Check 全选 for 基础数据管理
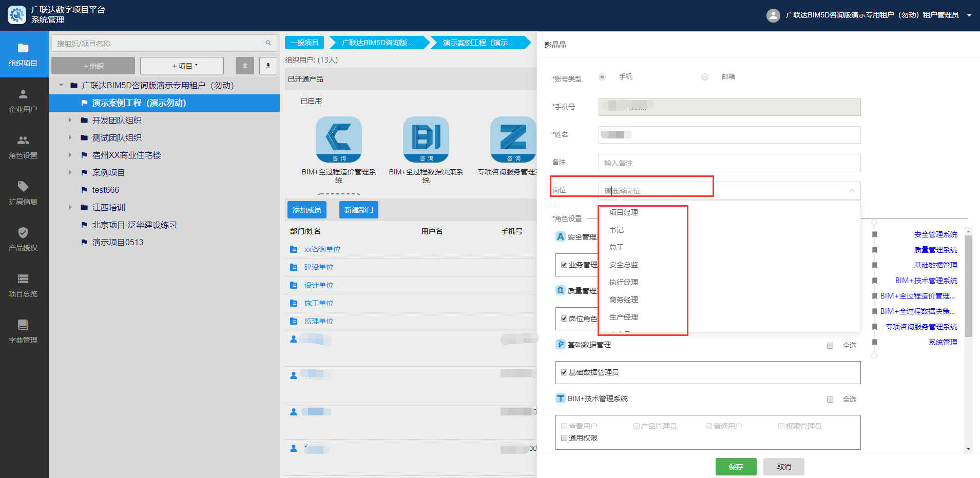 (x=830, y=346)
